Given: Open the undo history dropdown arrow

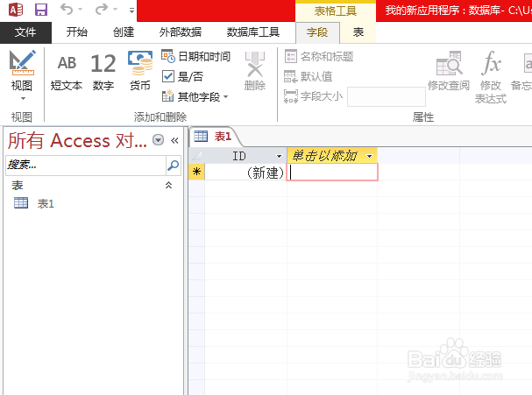Looking at the screenshot, I should (x=81, y=10).
